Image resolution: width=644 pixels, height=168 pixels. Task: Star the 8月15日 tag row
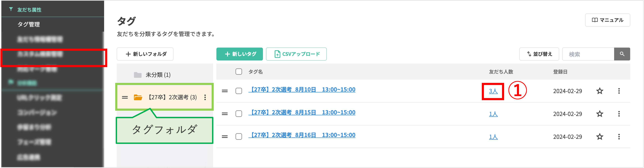tap(600, 114)
